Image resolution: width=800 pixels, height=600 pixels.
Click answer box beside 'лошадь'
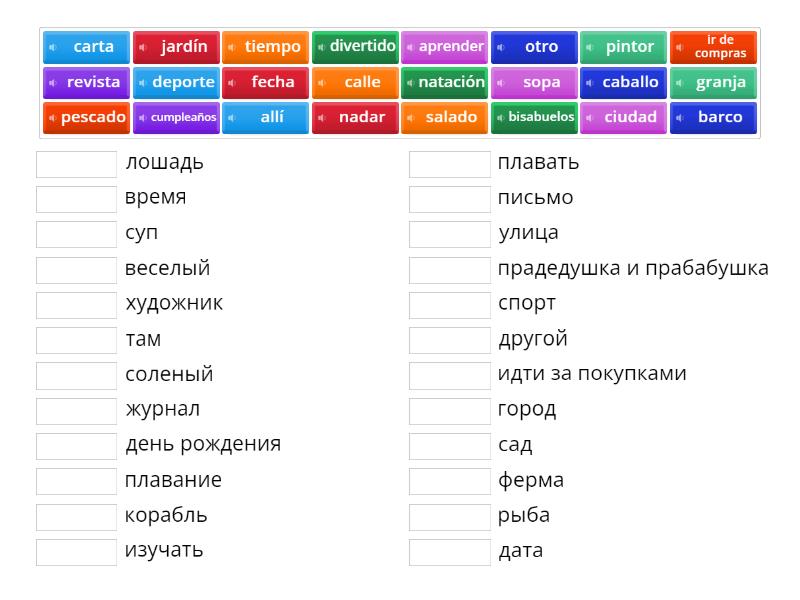pyautogui.click(x=76, y=163)
